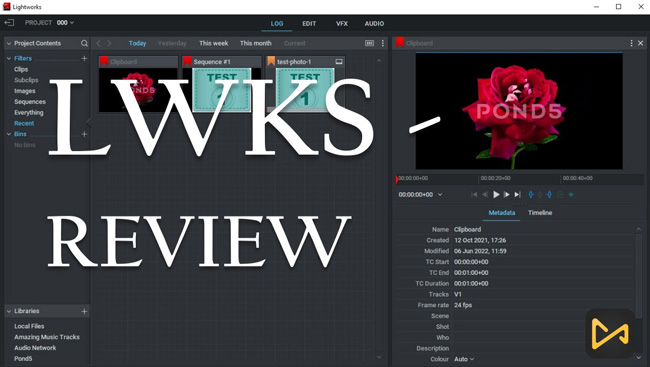Image resolution: width=650 pixels, height=367 pixels.
Task: Click the Tracks value V1
Action: pyautogui.click(x=458, y=294)
